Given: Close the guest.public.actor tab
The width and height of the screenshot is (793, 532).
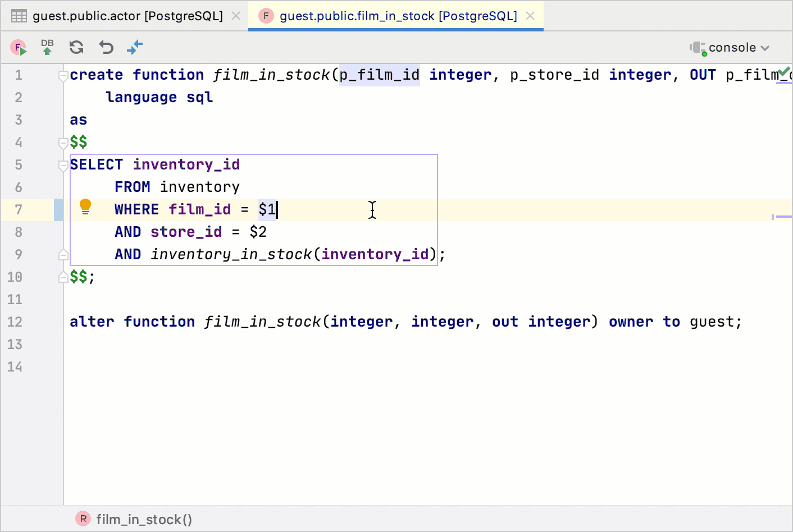Looking at the screenshot, I should 235,16.
